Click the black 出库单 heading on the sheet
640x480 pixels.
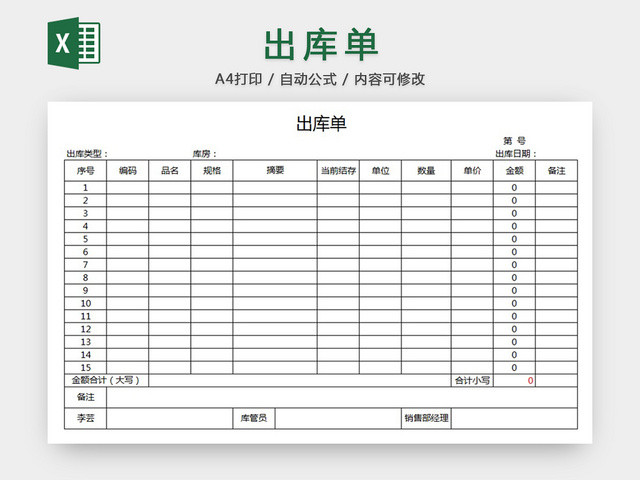pyautogui.click(x=321, y=124)
